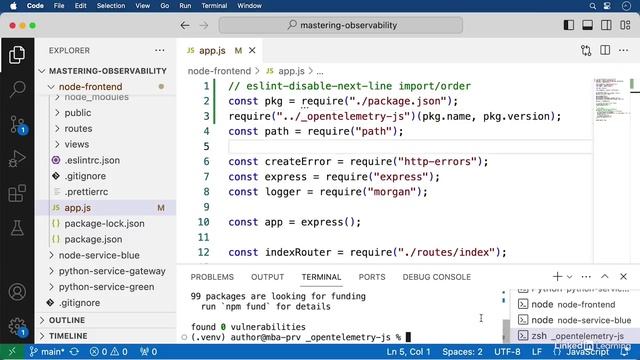Open the Selection menu
The image size is (640, 360).
[111, 6]
